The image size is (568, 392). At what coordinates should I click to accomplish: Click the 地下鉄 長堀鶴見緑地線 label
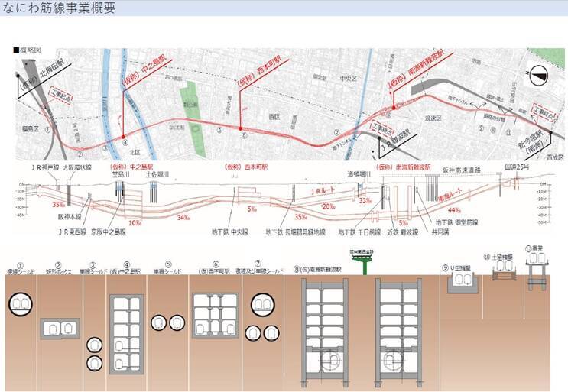click(296, 232)
